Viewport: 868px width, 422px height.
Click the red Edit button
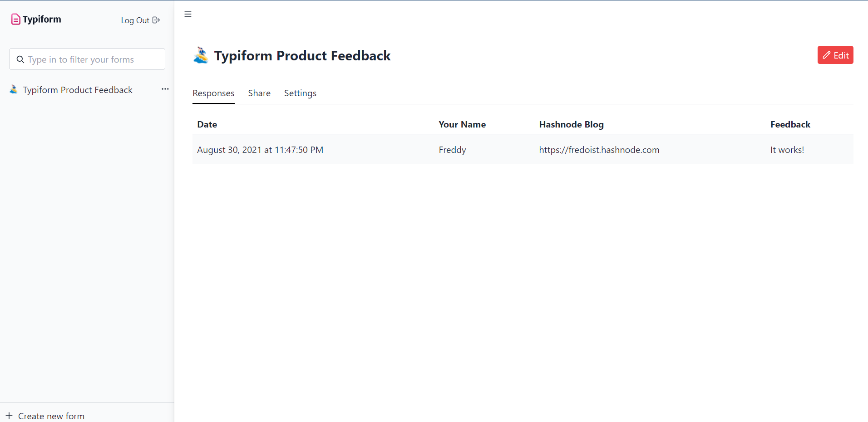(835, 55)
